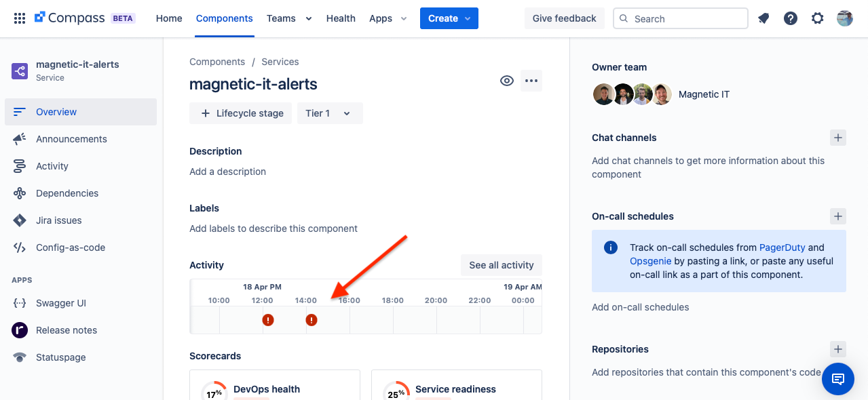
Task: Add a repository with the plus icon
Action: click(838, 349)
